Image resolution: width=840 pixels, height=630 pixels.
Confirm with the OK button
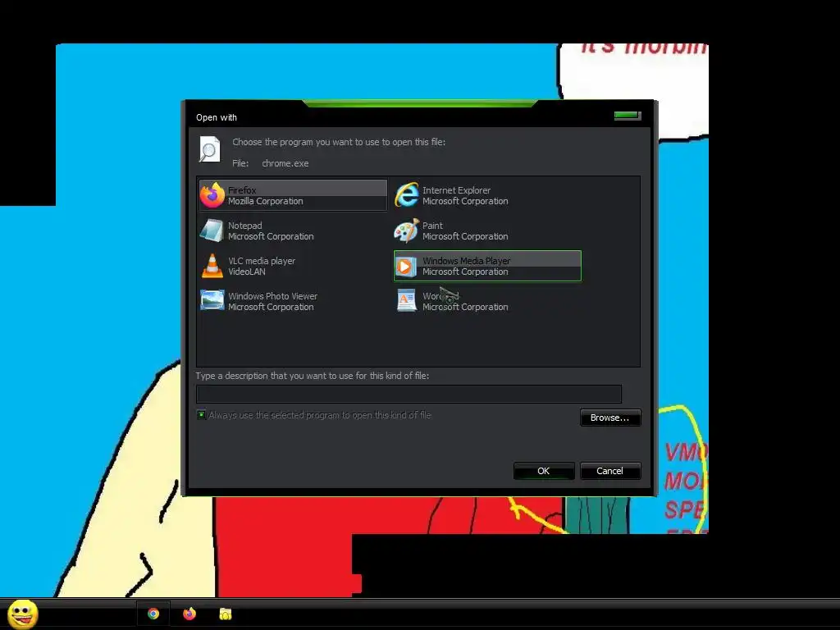[544, 471]
